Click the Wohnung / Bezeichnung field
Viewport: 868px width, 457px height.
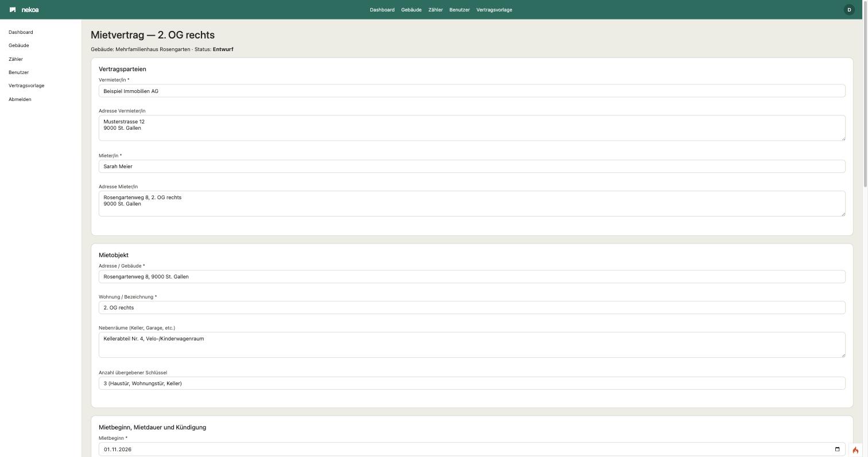point(472,307)
